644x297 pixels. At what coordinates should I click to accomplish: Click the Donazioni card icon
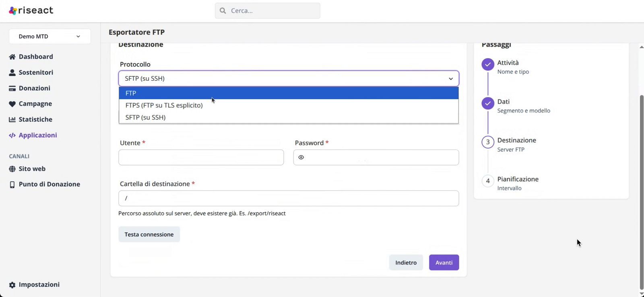click(12, 88)
